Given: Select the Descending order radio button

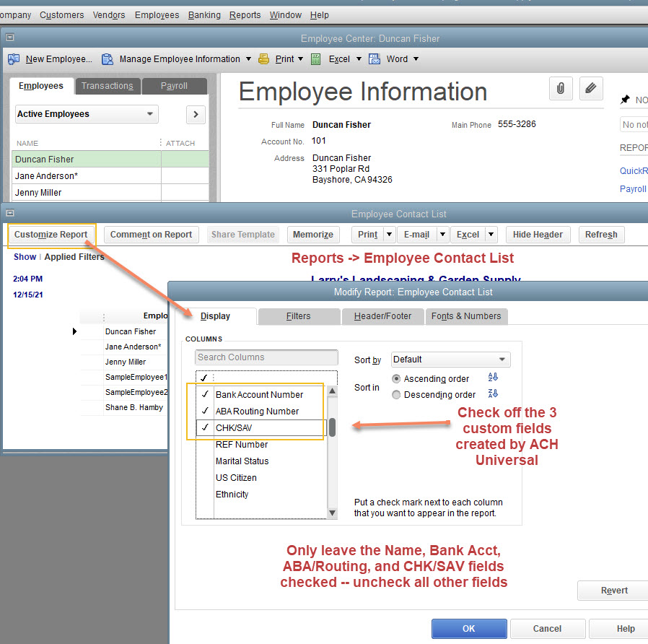Looking at the screenshot, I should coord(395,393).
